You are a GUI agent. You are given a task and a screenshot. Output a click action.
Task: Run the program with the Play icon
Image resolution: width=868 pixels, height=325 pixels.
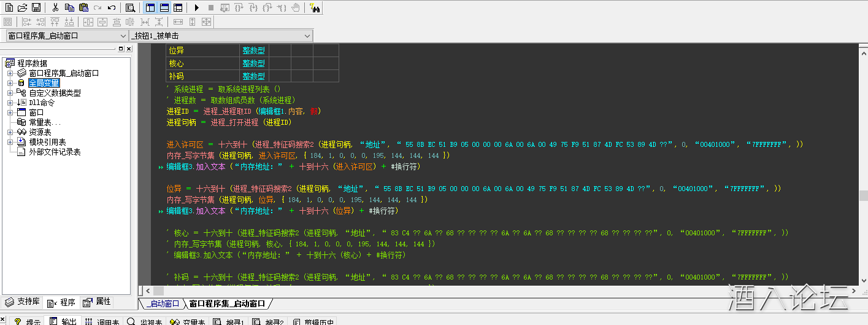(196, 8)
